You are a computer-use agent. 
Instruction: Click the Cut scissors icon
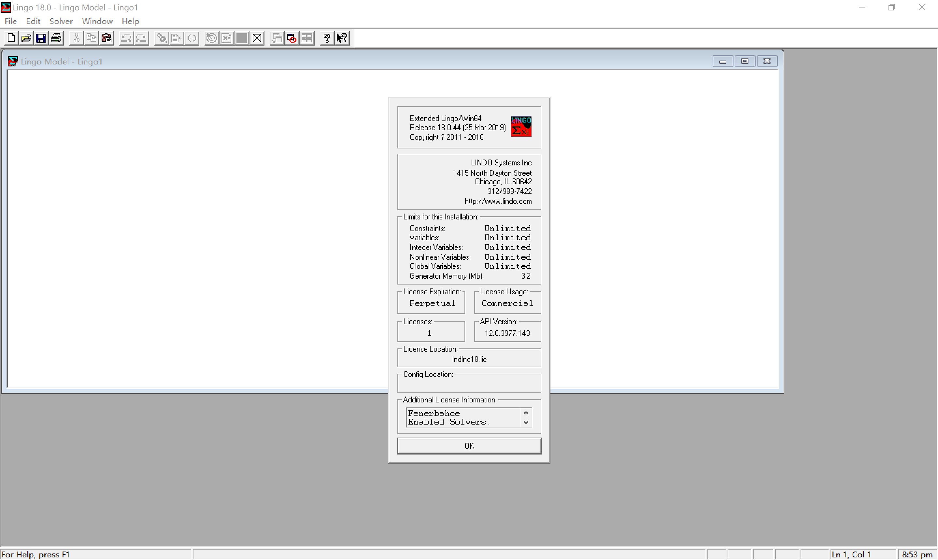coord(76,38)
